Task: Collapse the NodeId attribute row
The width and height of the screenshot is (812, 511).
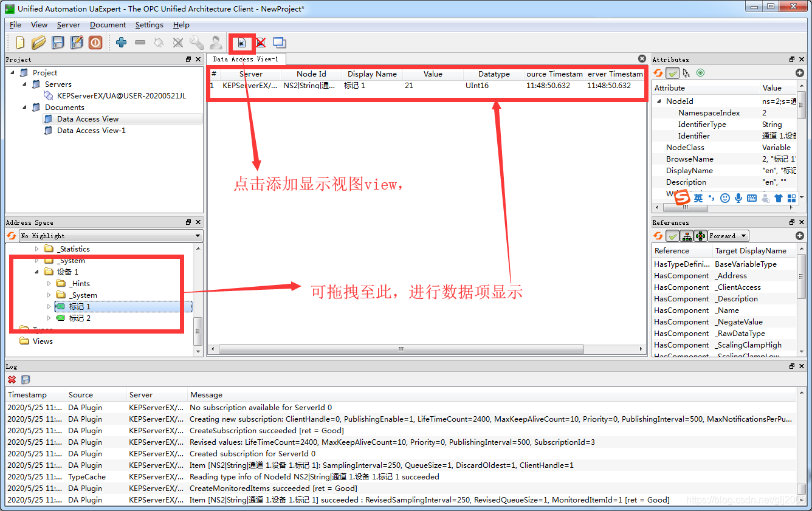Action: 659,101
